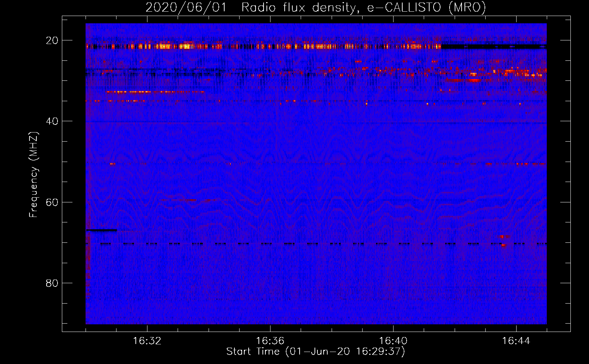Click the short black bar near 67 MHz

(x=102, y=230)
